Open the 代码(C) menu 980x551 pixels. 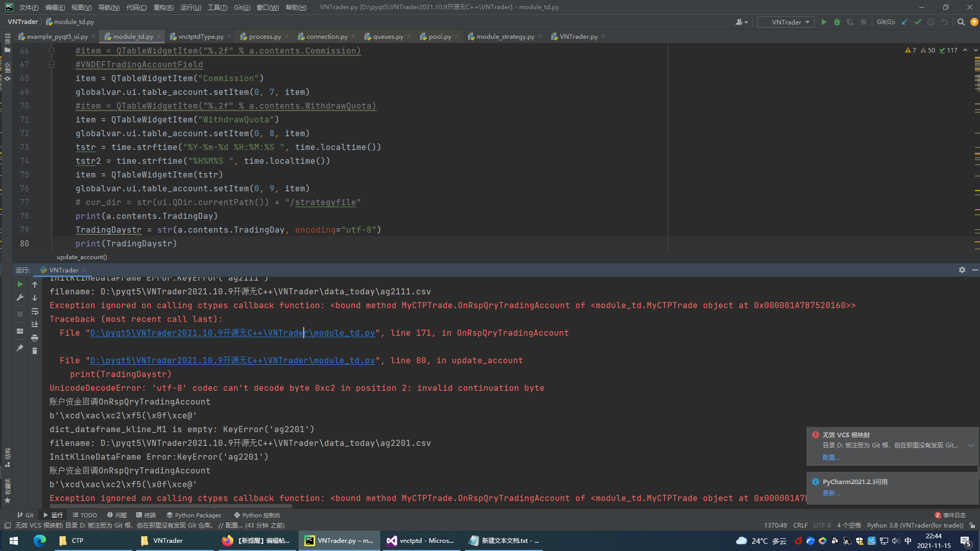(136, 7)
